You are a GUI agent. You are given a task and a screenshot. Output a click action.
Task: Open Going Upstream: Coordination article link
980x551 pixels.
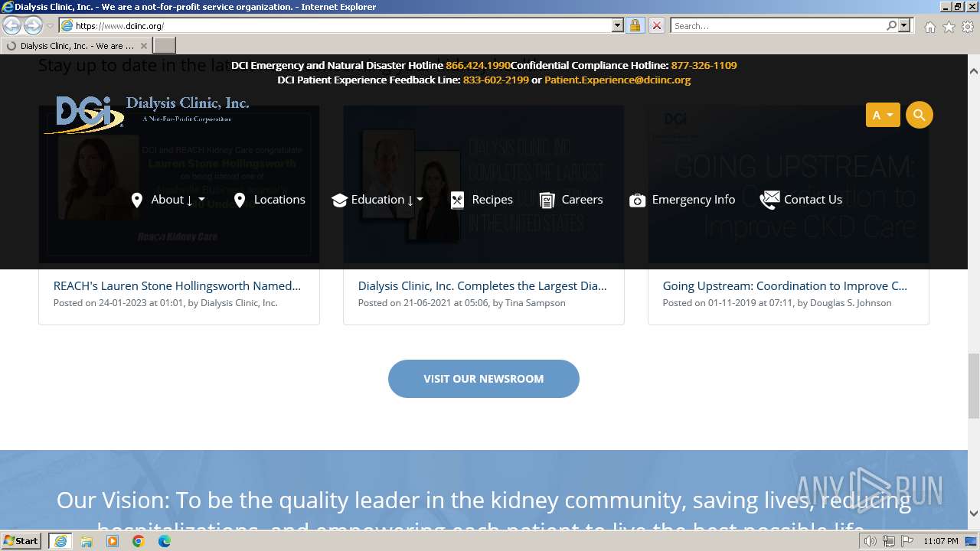[x=785, y=285]
